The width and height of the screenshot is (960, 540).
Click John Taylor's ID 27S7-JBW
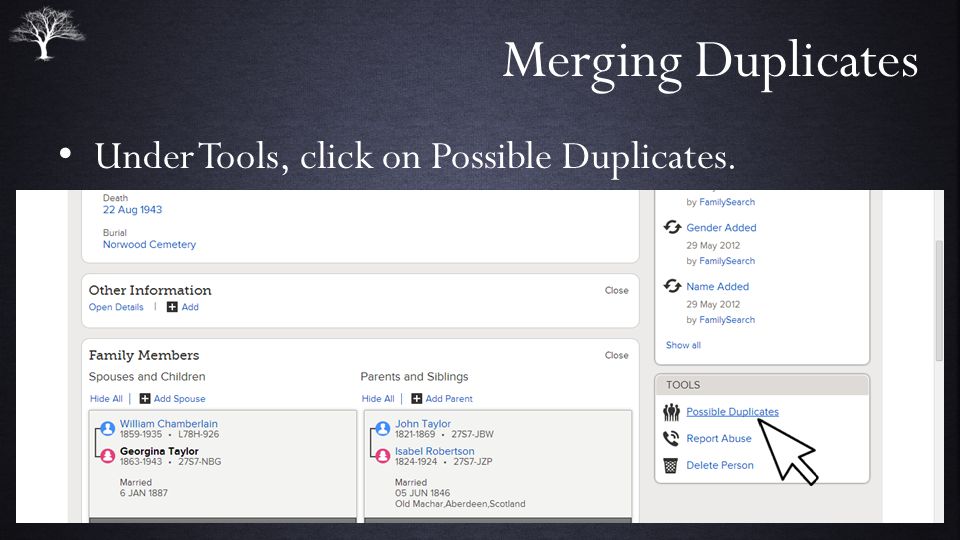[472, 434]
